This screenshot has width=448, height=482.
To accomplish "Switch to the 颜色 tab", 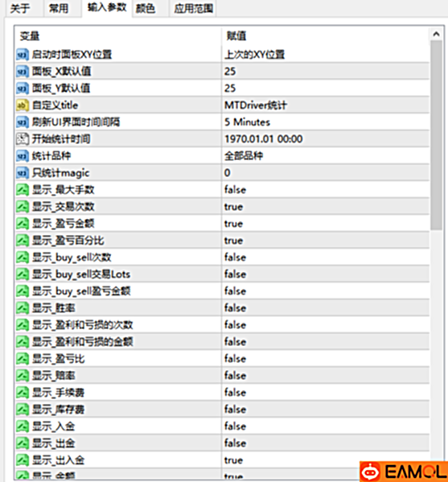I will (x=146, y=8).
